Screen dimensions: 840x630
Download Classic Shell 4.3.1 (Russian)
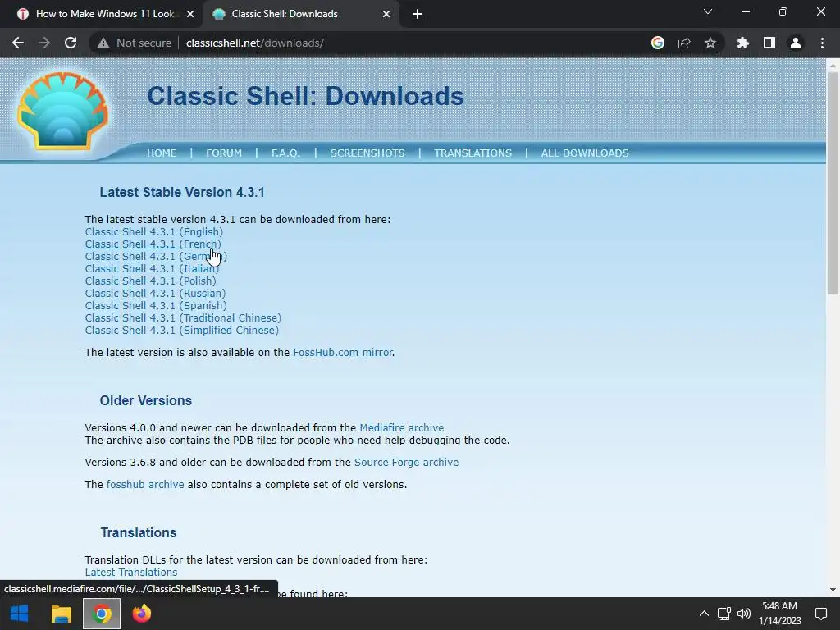[x=155, y=294]
